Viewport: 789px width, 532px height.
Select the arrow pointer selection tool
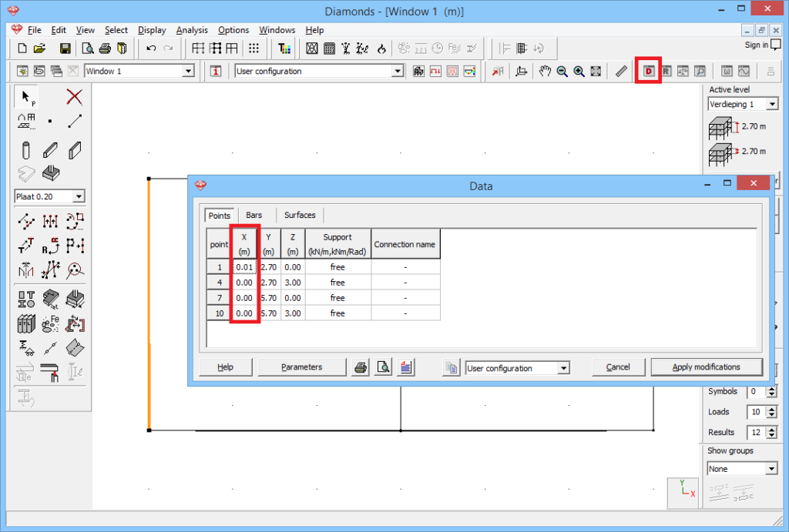(27, 96)
